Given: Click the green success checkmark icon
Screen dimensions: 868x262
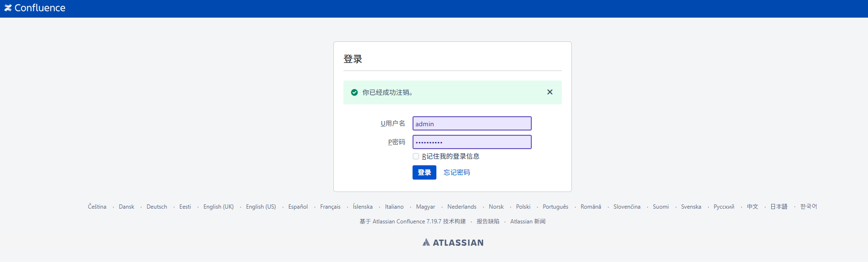Looking at the screenshot, I should pyautogui.click(x=354, y=92).
